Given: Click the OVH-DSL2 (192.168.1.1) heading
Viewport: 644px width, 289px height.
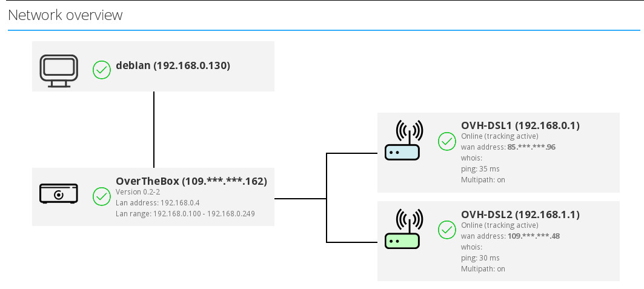Looking at the screenshot, I should [520, 214].
